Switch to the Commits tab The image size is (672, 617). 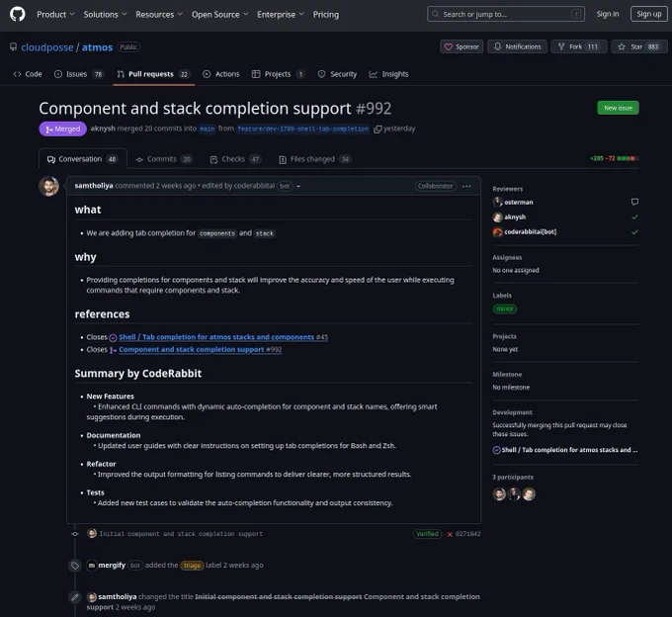[x=164, y=159]
